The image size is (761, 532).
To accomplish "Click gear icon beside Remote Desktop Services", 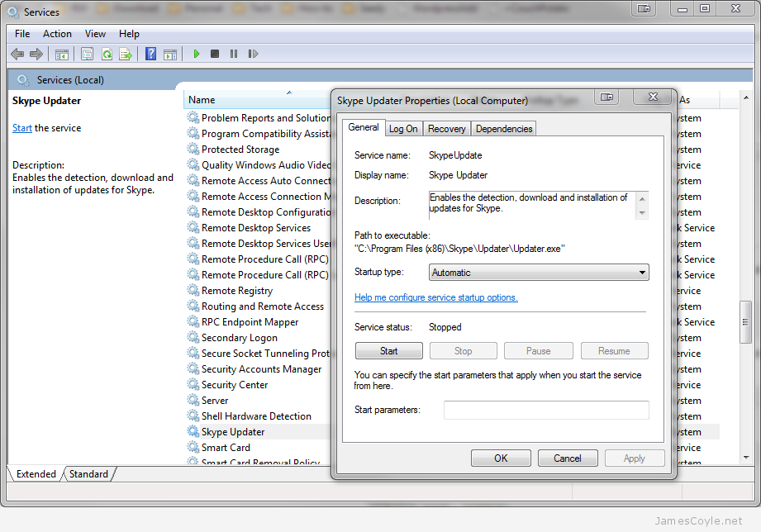I will pyautogui.click(x=193, y=228).
